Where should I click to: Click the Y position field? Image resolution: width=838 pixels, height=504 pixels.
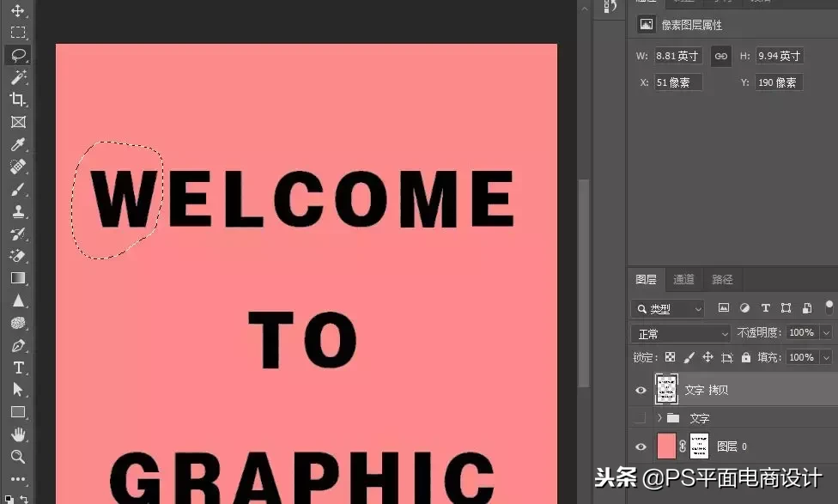[x=779, y=82]
